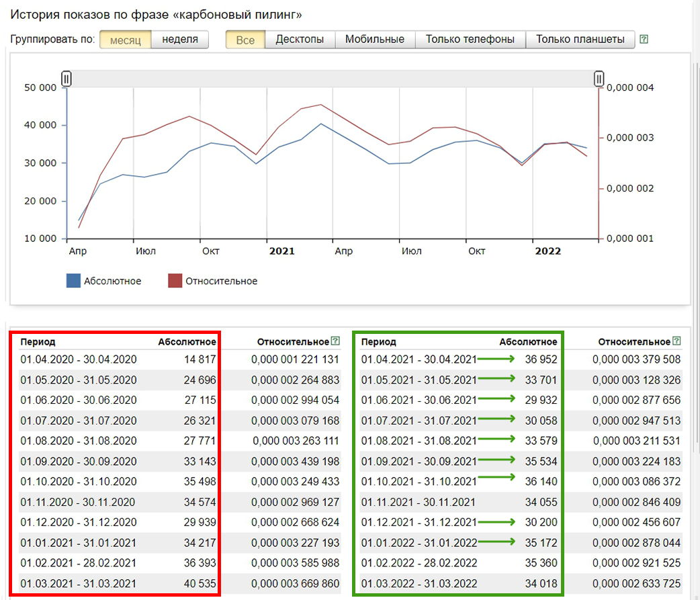Click the red Относительное legend swatch
Screen dimensions: 700x600
coord(175,281)
